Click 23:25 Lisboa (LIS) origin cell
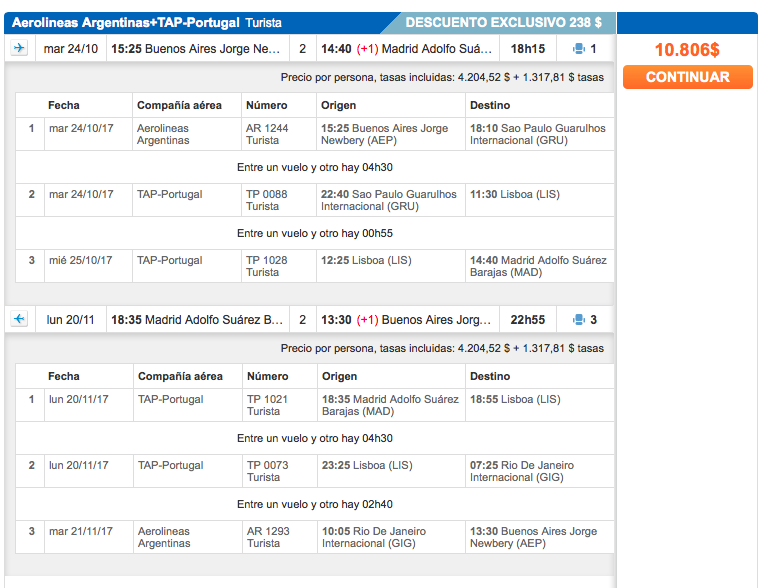Viewport: 775px width, 588px height. click(391, 471)
